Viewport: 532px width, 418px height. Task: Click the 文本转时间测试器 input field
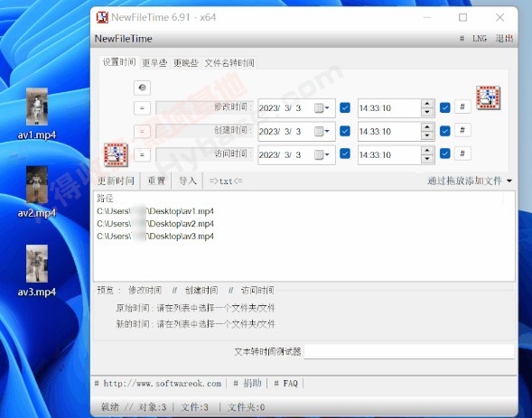tap(409, 351)
